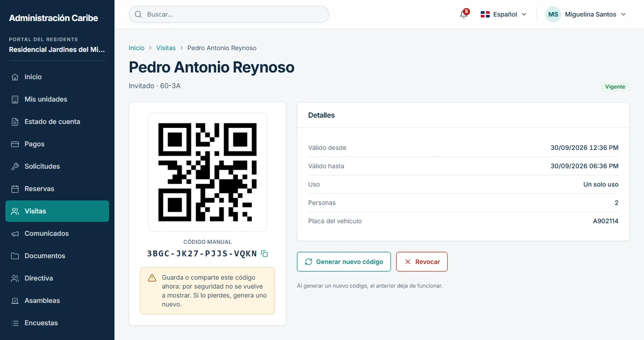This screenshot has height=340, width=644.
Task: Click manual code 3BGC-JK27-PJJS-VQKN
Action: pyautogui.click(x=202, y=254)
